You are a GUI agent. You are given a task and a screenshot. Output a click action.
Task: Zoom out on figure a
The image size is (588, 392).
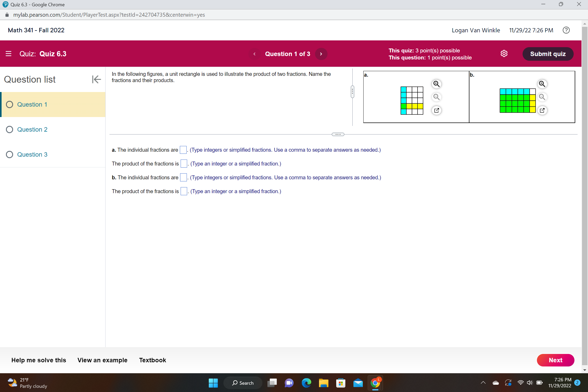(437, 97)
